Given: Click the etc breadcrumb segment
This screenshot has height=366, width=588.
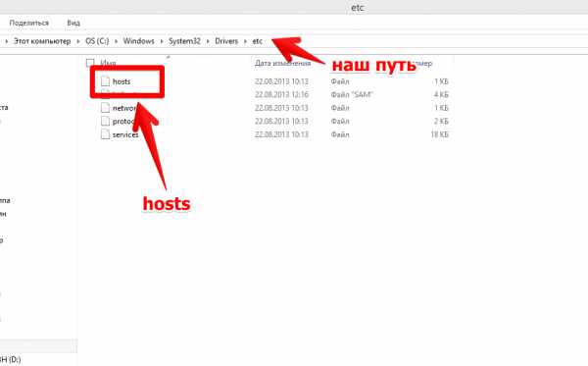Looking at the screenshot, I should [x=257, y=41].
